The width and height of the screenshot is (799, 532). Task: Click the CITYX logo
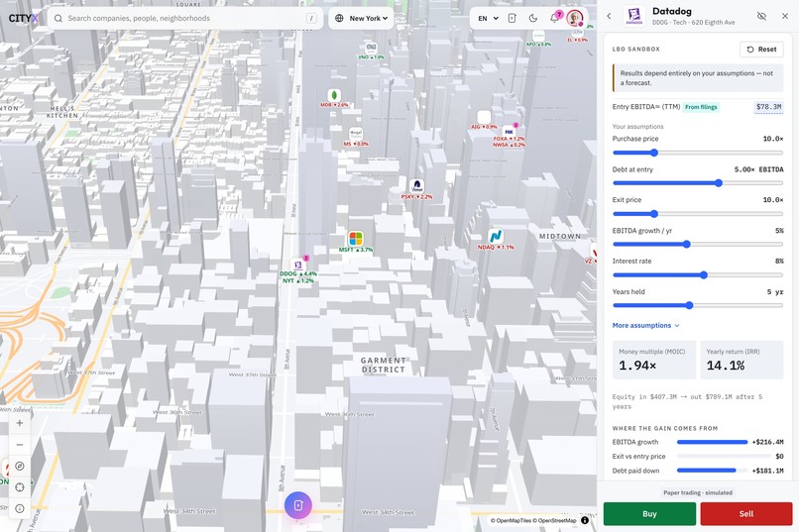coord(24,18)
